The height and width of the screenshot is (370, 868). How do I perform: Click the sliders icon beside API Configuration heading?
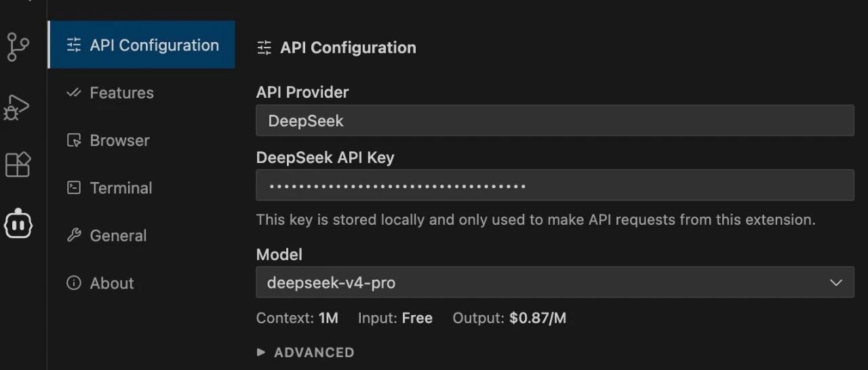coord(264,48)
